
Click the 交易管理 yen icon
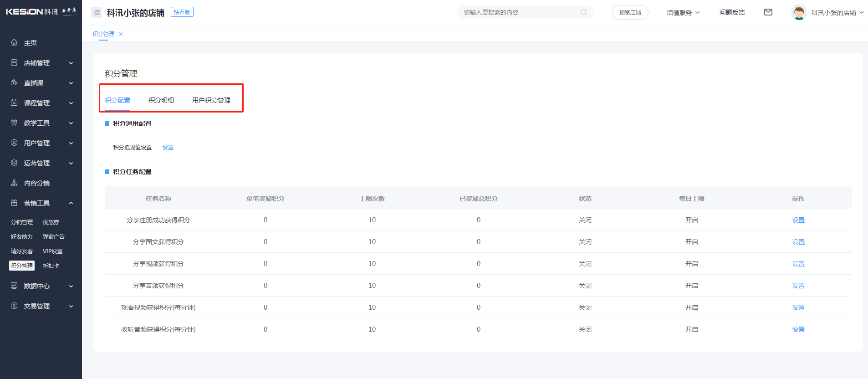click(x=14, y=306)
